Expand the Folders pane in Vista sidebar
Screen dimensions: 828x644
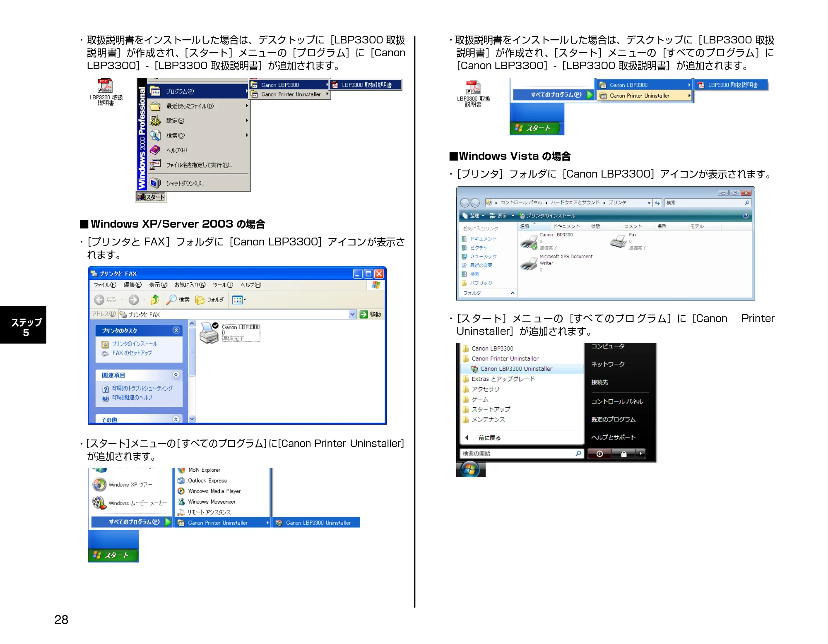click(x=513, y=293)
